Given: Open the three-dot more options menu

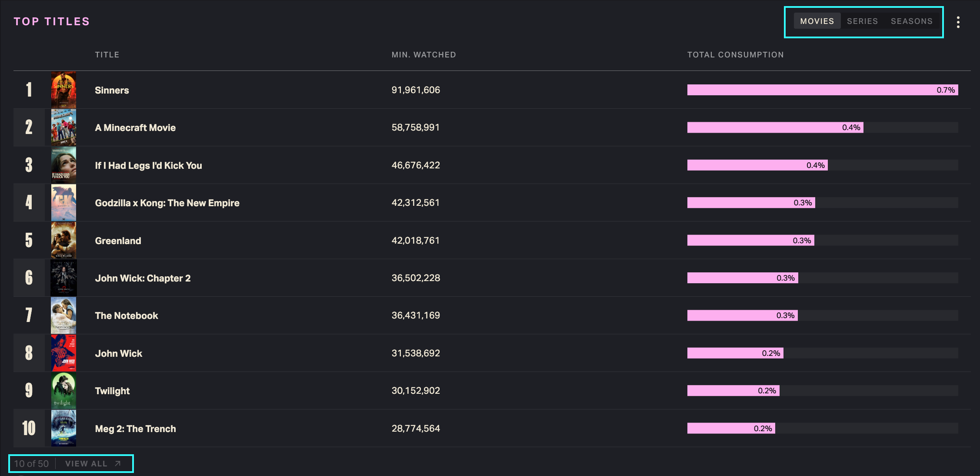Looking at the screenshot, I should (x=958, y=22).
